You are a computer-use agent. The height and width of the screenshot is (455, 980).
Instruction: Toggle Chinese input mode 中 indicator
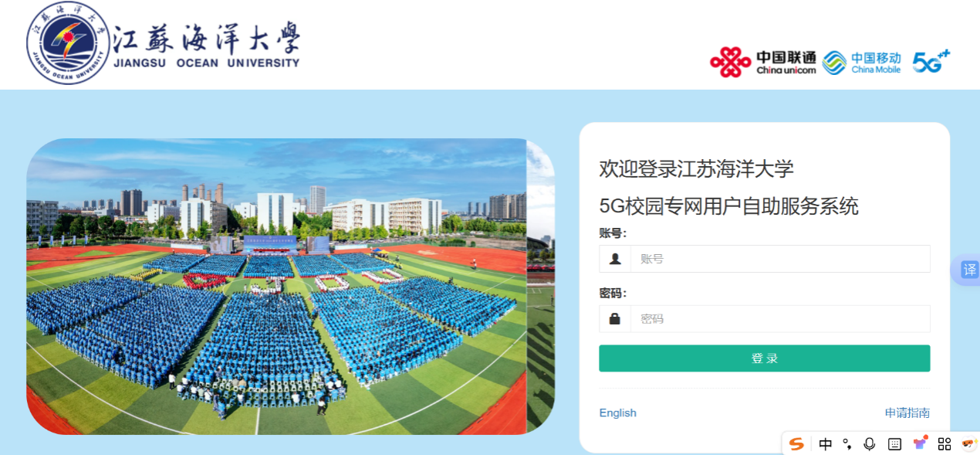tap(825, 443)
